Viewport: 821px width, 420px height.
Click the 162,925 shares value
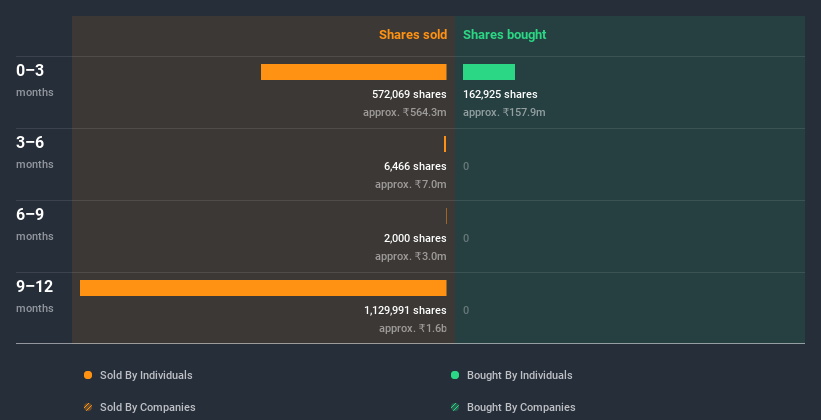coord(500,94)
